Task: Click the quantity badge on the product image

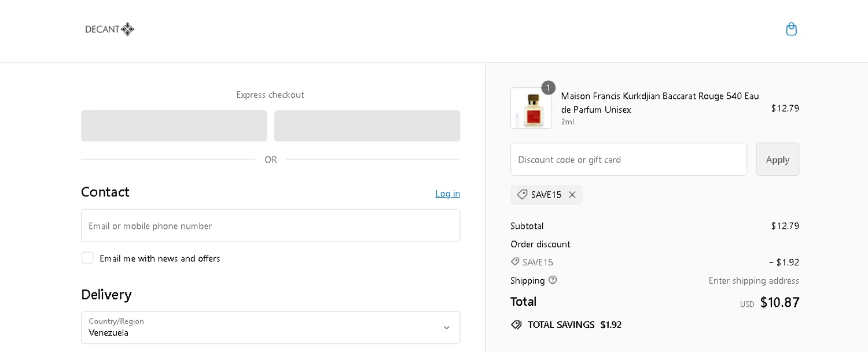Action: [x=548, y=88]
